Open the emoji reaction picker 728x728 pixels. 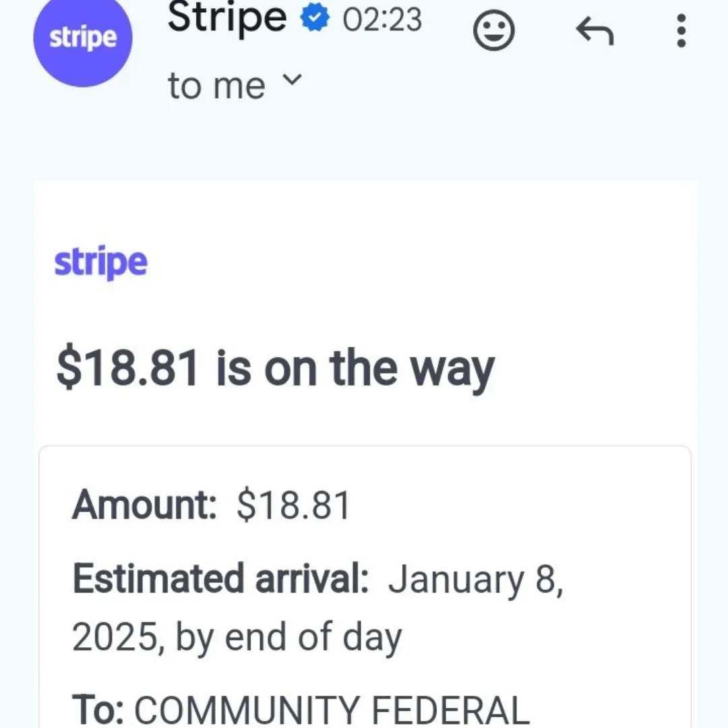tap(493, 30)
